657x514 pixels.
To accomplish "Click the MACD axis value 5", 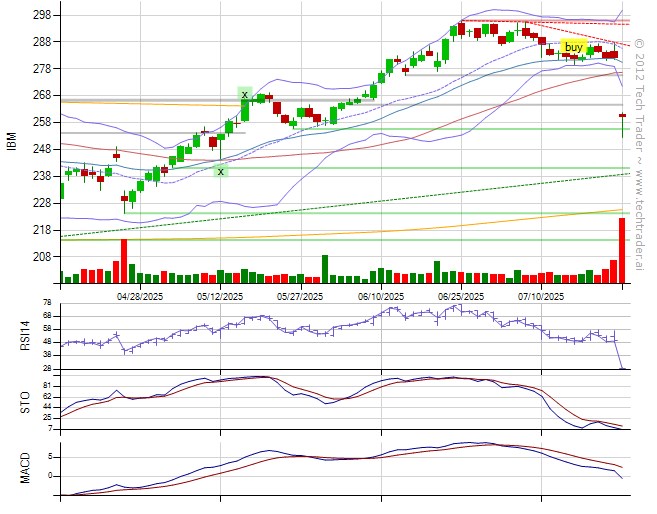I will 50,457.
